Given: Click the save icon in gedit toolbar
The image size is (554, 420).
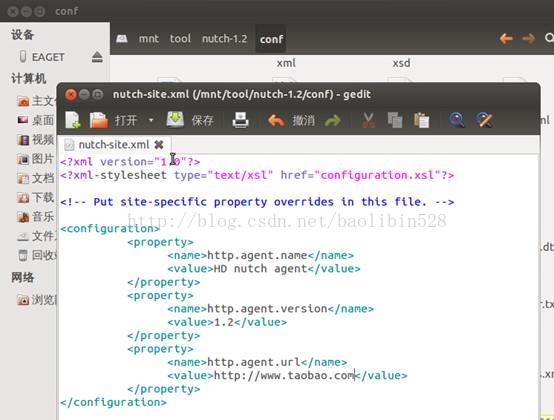Looking at the screenshot, I should 175,120.
